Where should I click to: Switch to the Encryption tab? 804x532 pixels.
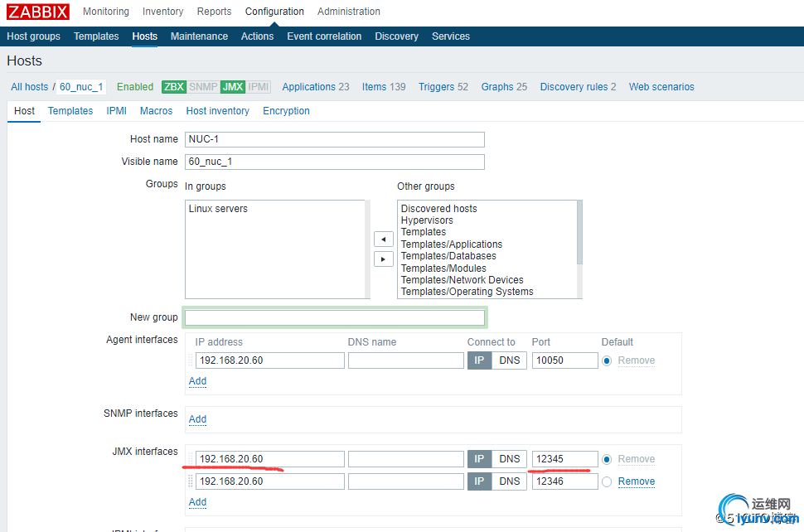286,111
